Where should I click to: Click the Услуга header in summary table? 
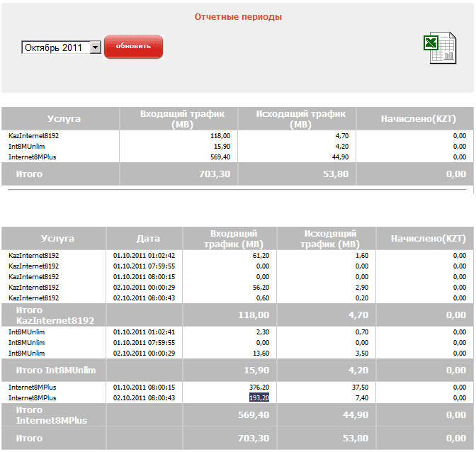64,119
